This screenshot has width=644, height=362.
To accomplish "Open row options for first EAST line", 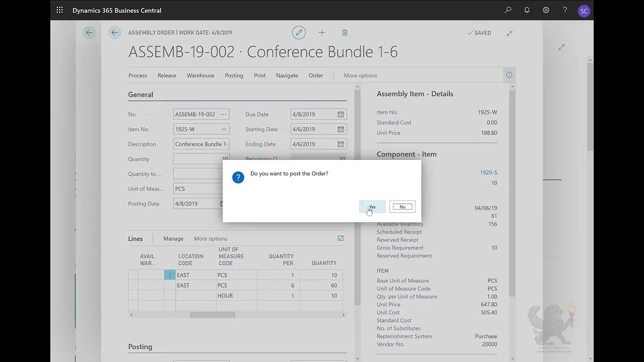I will point(170,275).
